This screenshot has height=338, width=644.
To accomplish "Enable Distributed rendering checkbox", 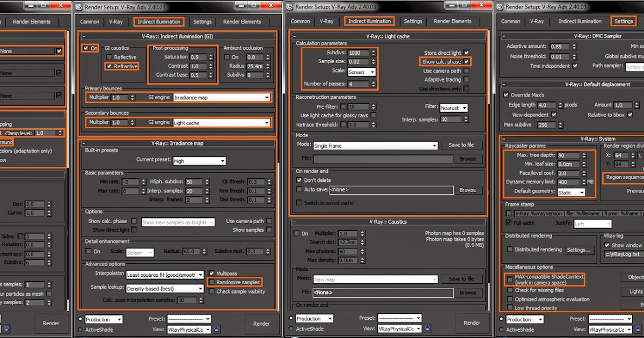I will 510,249.
